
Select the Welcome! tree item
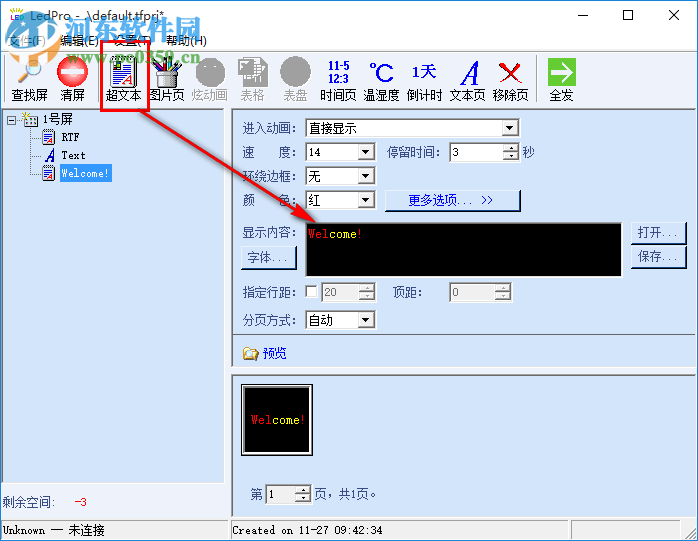tap(85, 173)
